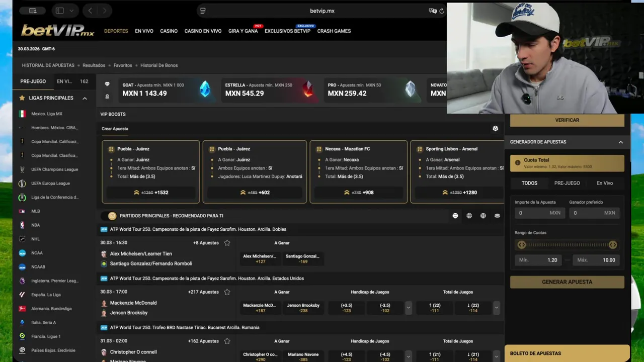Switch to TODOS tab in generator

point(529,184)
